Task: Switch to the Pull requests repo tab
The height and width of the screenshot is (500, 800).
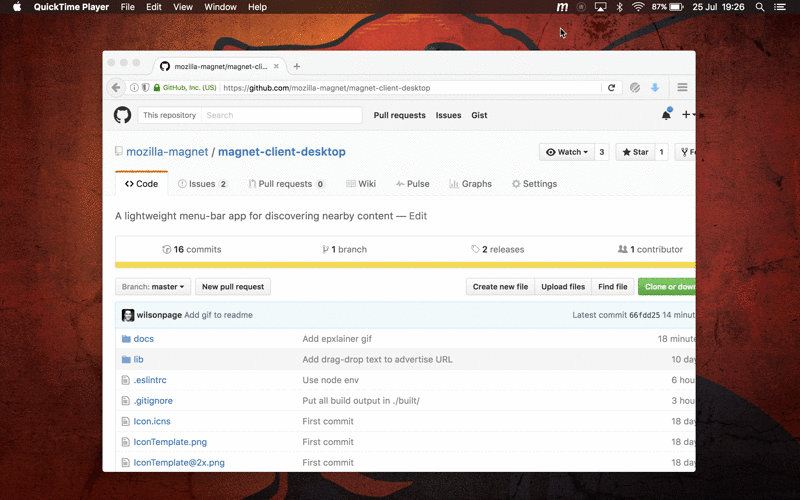Action: [x=286, y=184]
